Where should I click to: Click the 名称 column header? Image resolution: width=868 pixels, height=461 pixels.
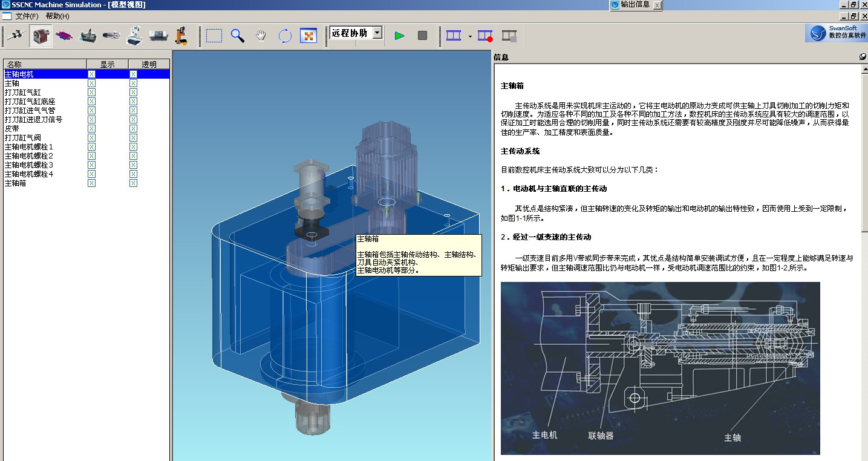click(x=45, y=64)
